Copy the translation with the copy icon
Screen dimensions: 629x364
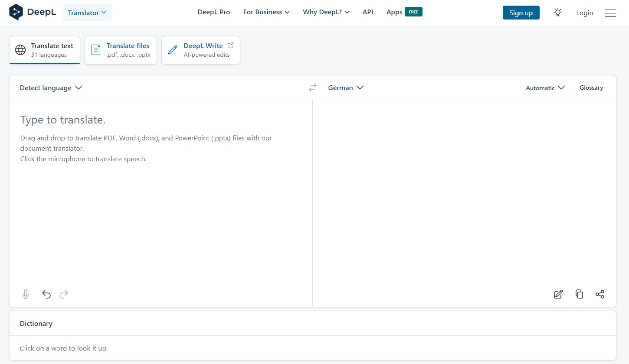(x=579, y=294)
